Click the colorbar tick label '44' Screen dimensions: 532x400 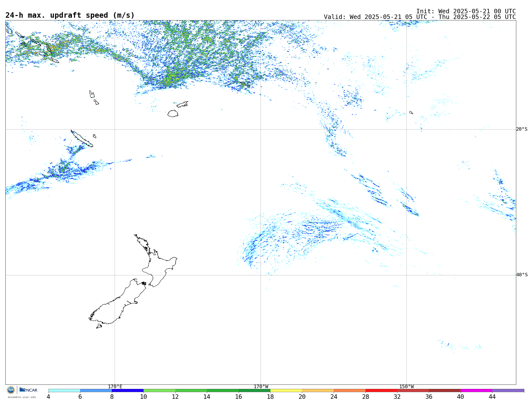pyautogui.click(x=492, y=397)
